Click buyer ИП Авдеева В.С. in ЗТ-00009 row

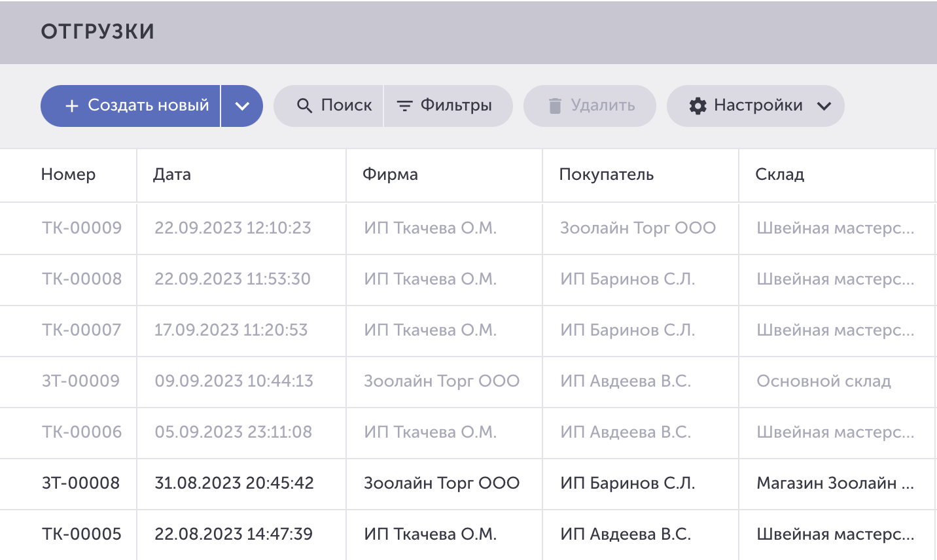coord(626,381)
